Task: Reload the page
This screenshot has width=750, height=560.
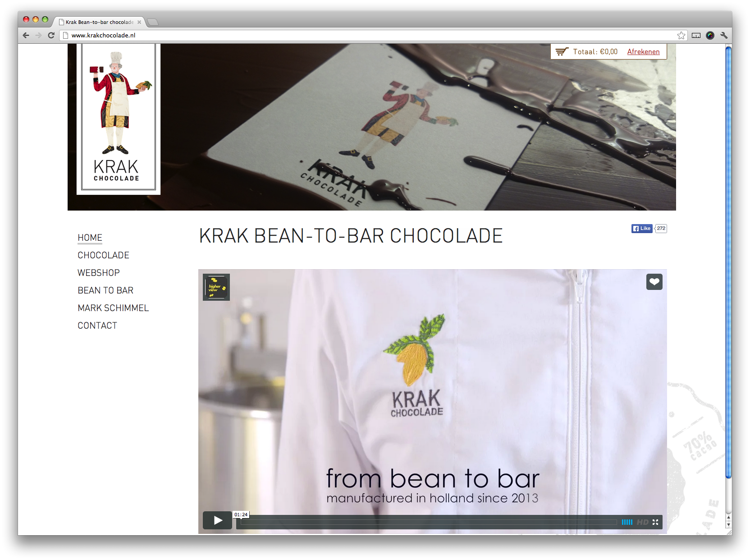Action: tap(51, 36)
